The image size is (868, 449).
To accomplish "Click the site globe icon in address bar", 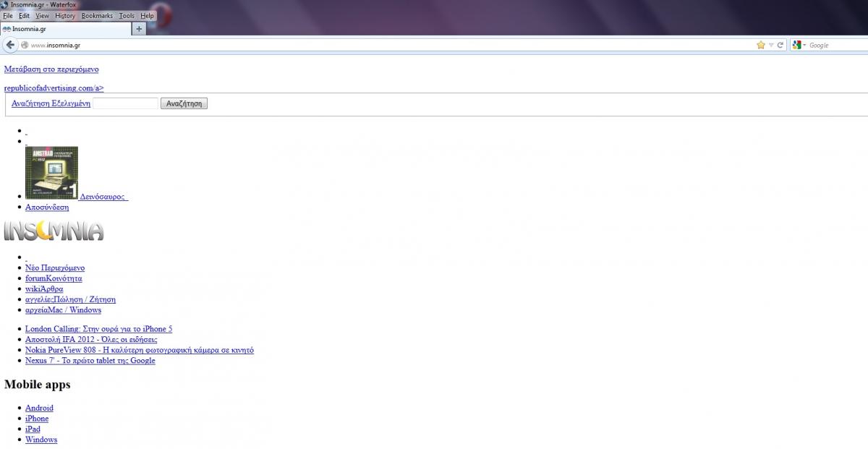I will [25, 45].
